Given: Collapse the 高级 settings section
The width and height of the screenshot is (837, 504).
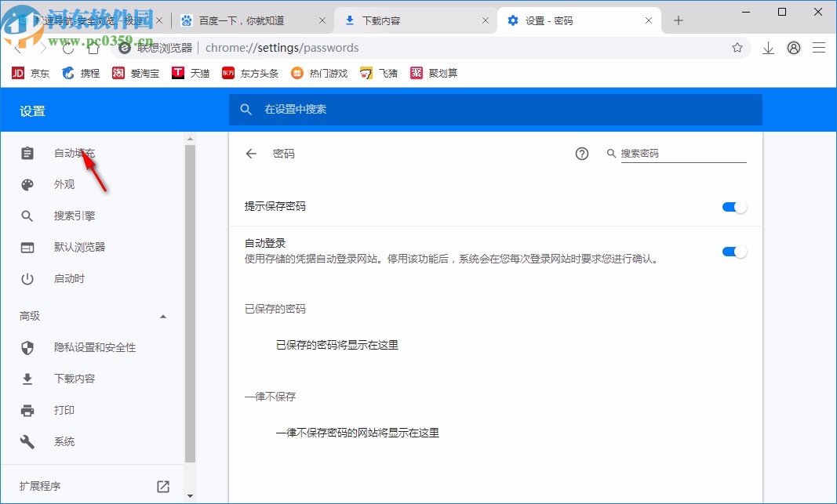Looking at the screenshot, I should click(163, 317).
